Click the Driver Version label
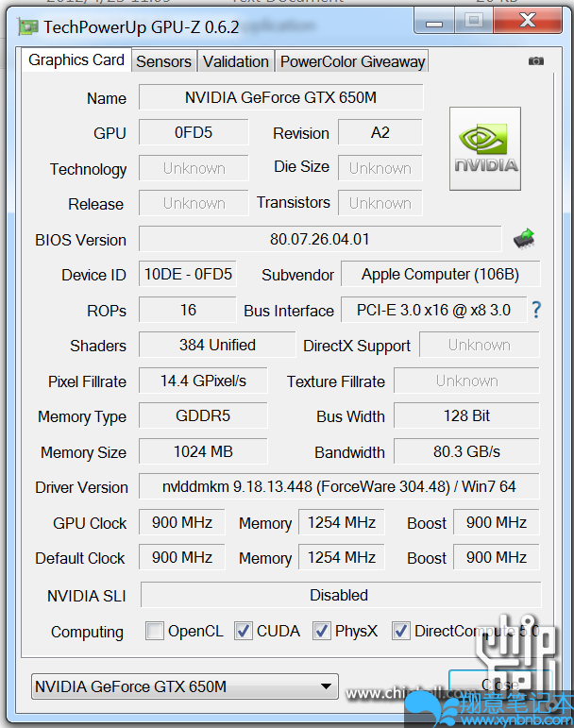Image resolution: width=574 pixels, height=728 pixels. tap(81, 487)
